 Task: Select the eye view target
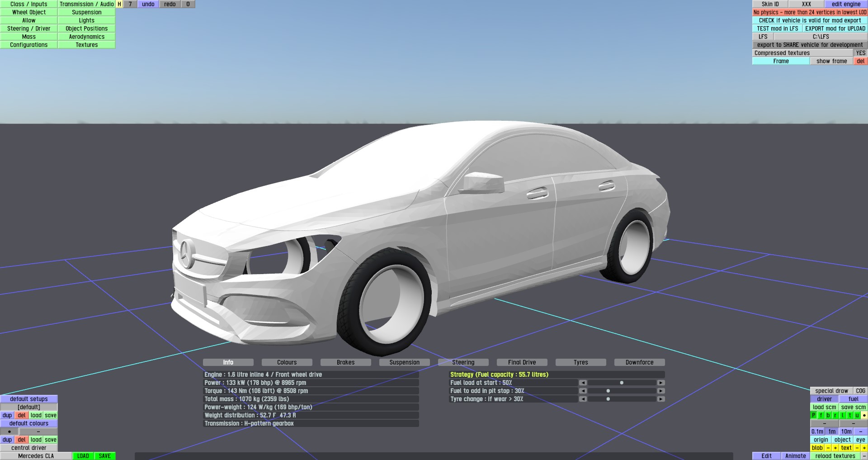tap(861, 440)
